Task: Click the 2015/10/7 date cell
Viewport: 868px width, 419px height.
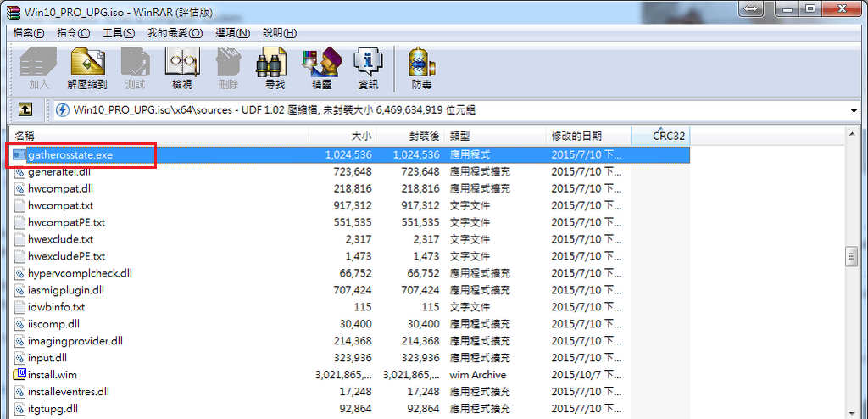Action: tap(587, 375)
